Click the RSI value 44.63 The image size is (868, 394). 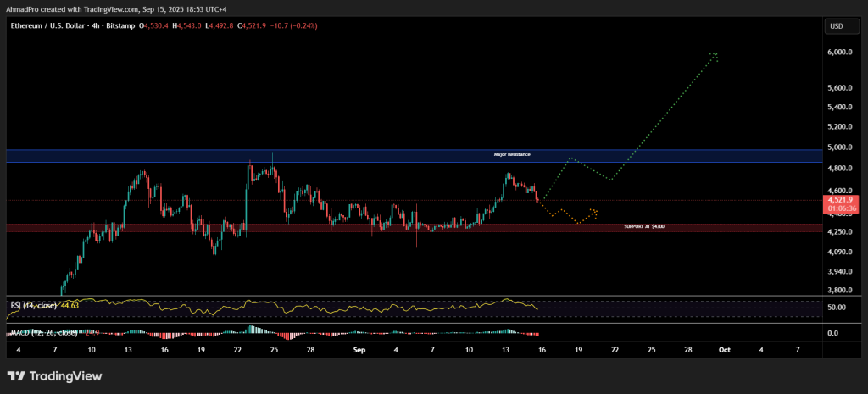[x=70, y=304]
